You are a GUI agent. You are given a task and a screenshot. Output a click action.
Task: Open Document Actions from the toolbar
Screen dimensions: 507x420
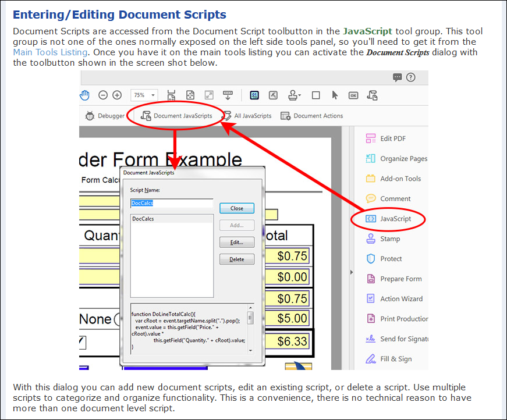tap(312, 115)
